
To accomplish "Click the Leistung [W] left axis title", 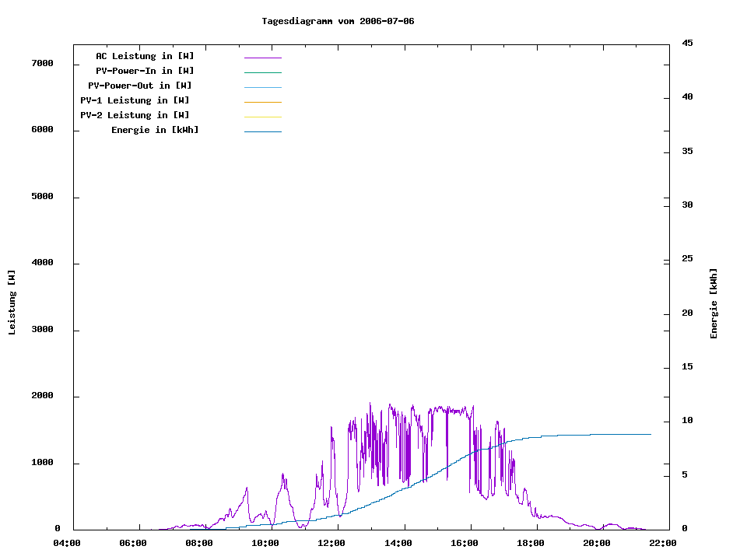I will pyautogui.click(x=12, y=303).
